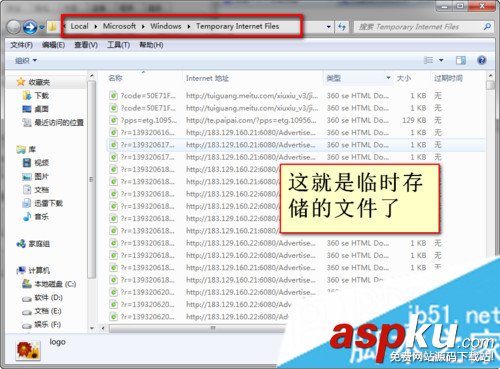Screen dimensions: 500x369
Task: Select 收藏夹 favorites in navigation pane
Action: (x=33, y=82)
